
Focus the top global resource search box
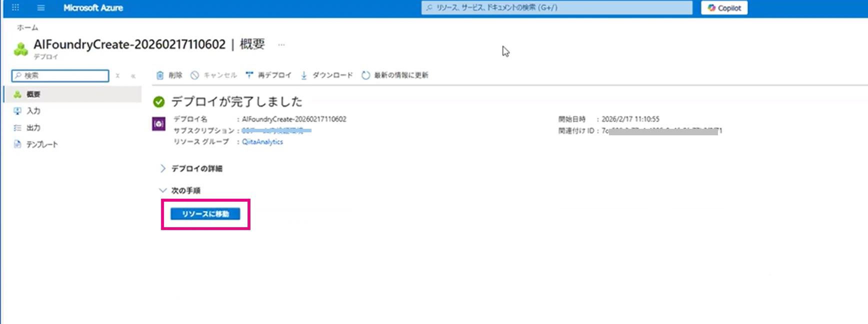tap(557, 7)
